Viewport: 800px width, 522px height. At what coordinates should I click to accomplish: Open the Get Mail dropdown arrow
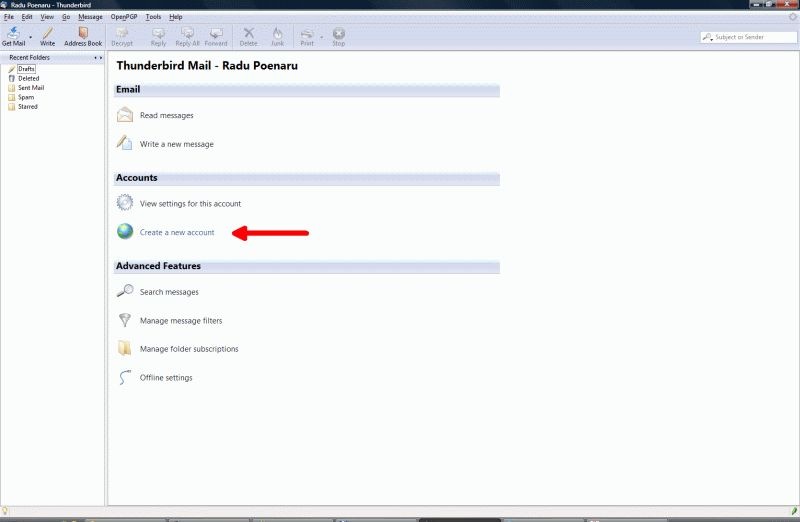click(31, 37)
